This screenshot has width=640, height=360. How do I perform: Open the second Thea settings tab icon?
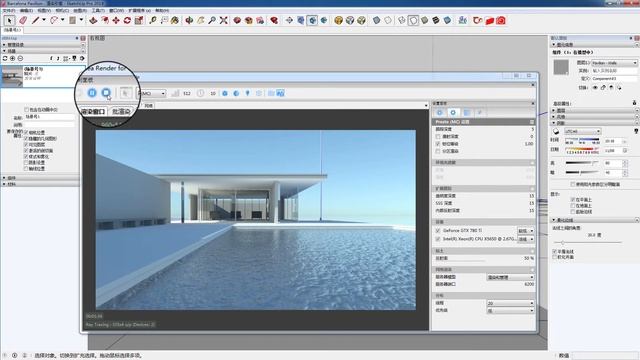(x=453, y=113)
